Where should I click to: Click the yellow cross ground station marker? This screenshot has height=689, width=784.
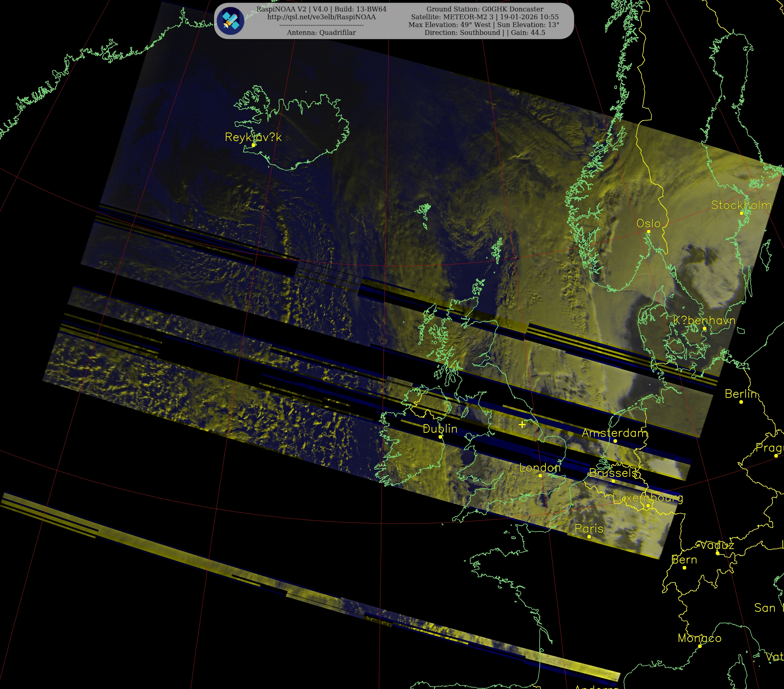coord(522,424)
